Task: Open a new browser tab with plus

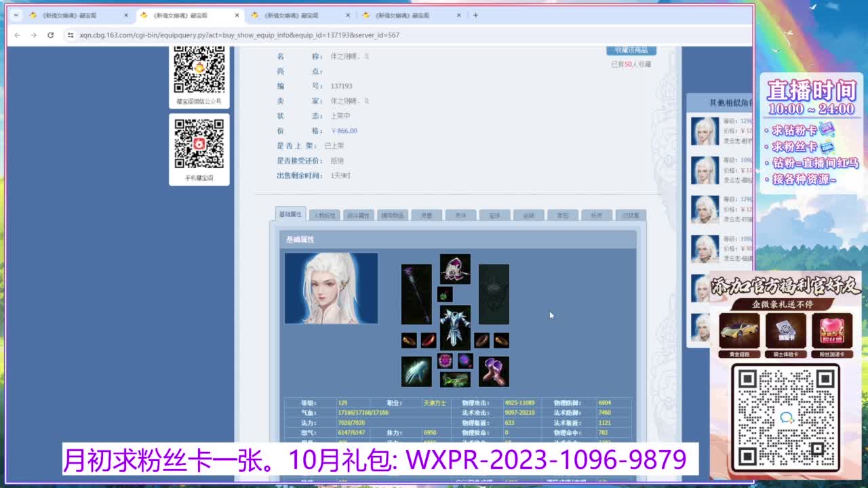Action: pos(475,15)
